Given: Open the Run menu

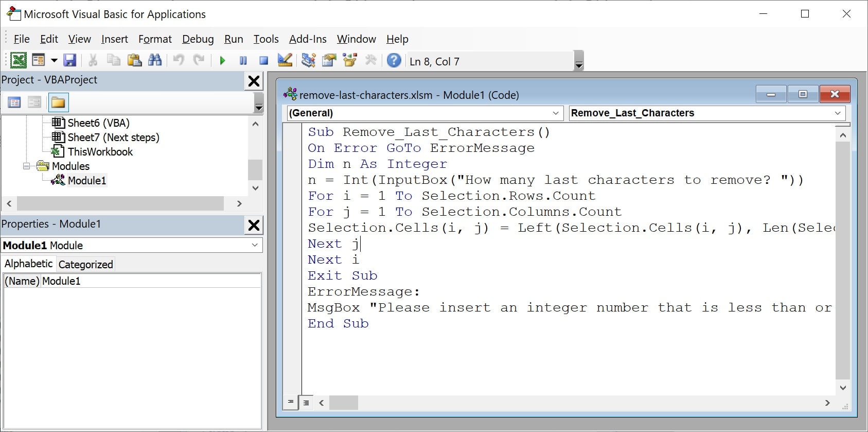Looking at the screenshot, I should coord(234,39).
